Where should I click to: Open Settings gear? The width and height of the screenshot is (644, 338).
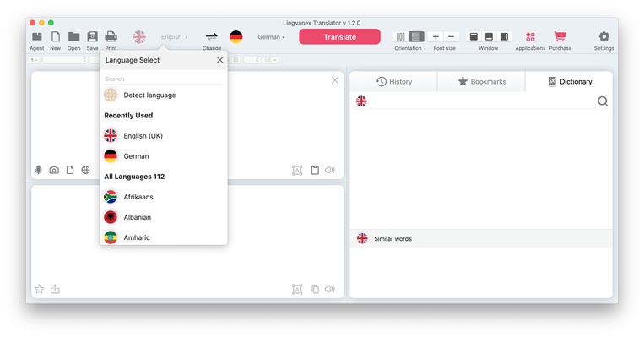(603, 36)
